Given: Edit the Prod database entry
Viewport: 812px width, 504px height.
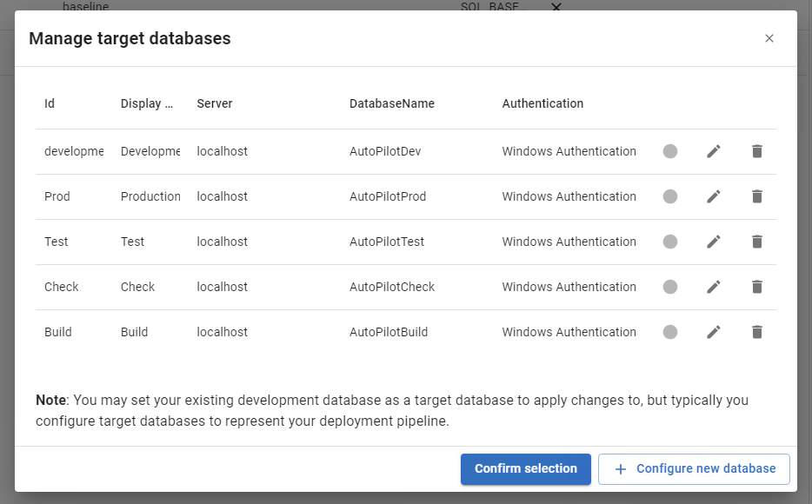Looking at the screenshot, I should 714,196.
